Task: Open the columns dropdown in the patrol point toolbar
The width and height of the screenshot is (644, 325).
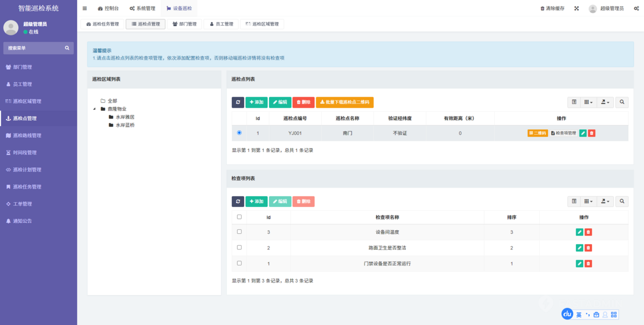Action: point(587,102)
